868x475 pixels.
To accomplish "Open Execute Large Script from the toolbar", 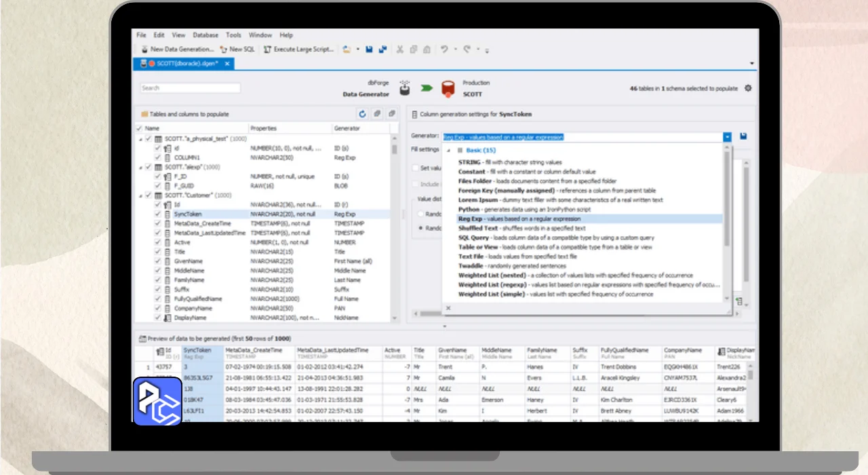I will (298, 50).
